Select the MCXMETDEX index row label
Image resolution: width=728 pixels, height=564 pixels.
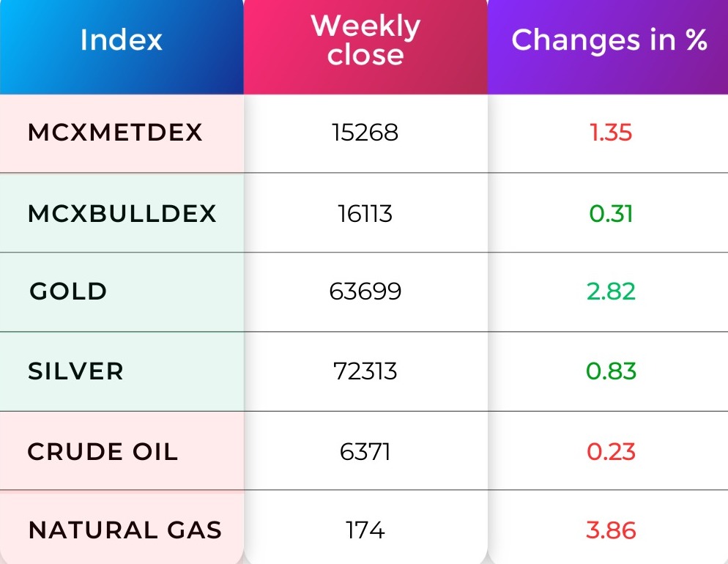coord(115,133)
